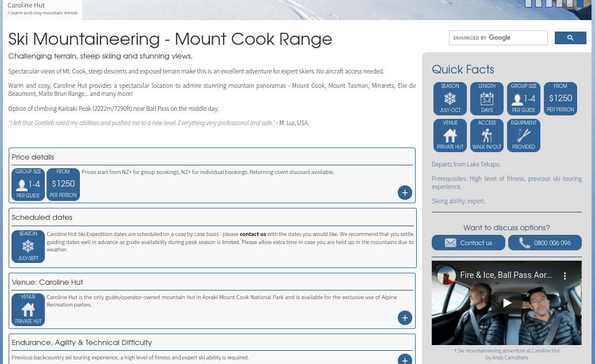Screen dimensions: 595x364
Task: Click the Access Walk In/Out hiker icon
Action: click(x=487, y=135)
